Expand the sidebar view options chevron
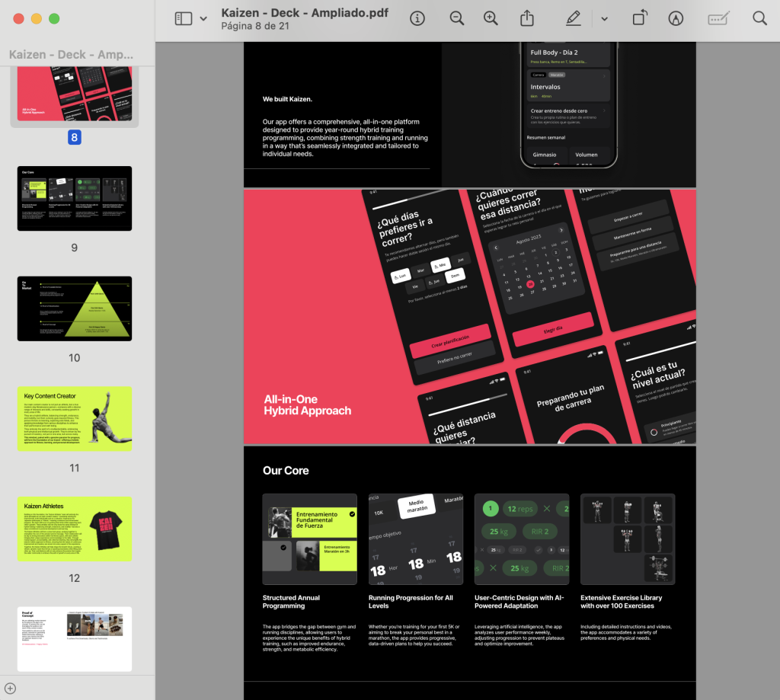Viewport: 780px width, 700px height. 203,18
